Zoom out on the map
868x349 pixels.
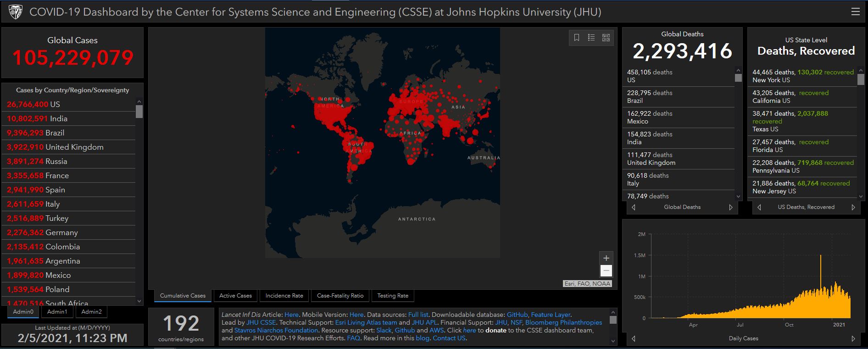[x=606, y=270]
